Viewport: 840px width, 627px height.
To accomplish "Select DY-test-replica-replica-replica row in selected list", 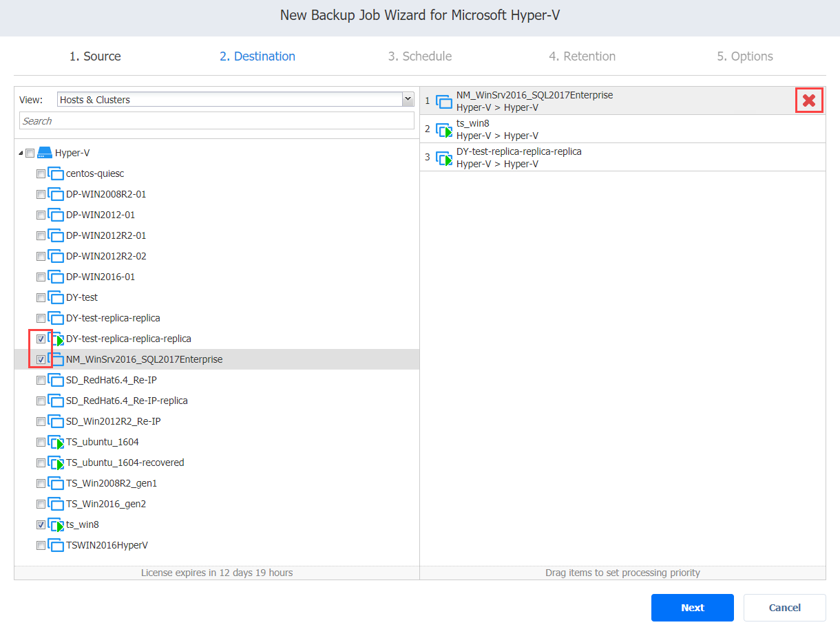I will [x=622, y=158].
